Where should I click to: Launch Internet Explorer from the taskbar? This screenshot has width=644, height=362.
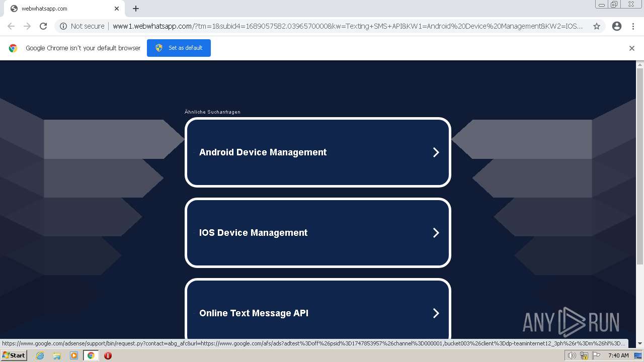(x=40, y=355)
